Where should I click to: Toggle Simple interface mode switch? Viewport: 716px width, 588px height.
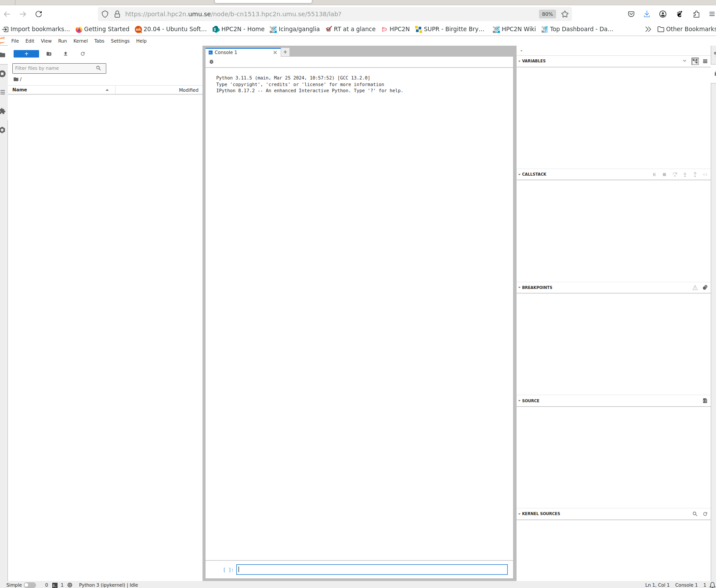pyautogui.click(x=29, y=585)
